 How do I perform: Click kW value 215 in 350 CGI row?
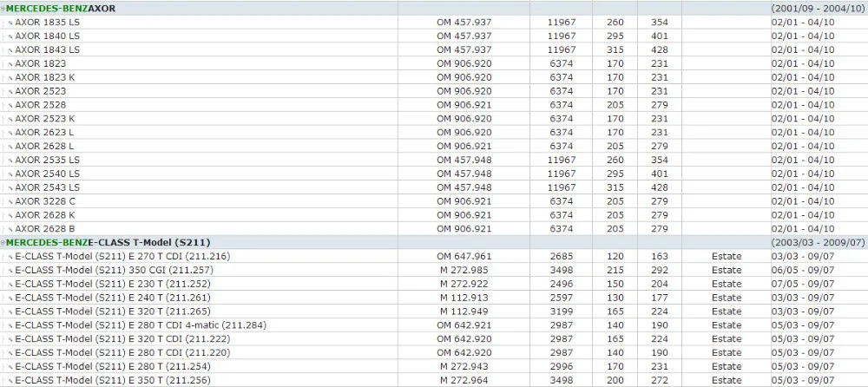point(615,270)
